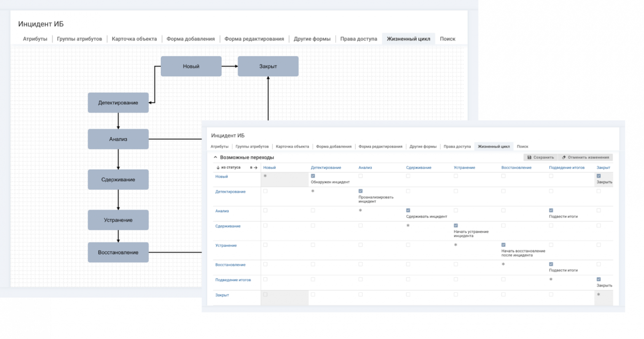
Task: Click the save icon beside Сохранить
Action: point(529,158)
